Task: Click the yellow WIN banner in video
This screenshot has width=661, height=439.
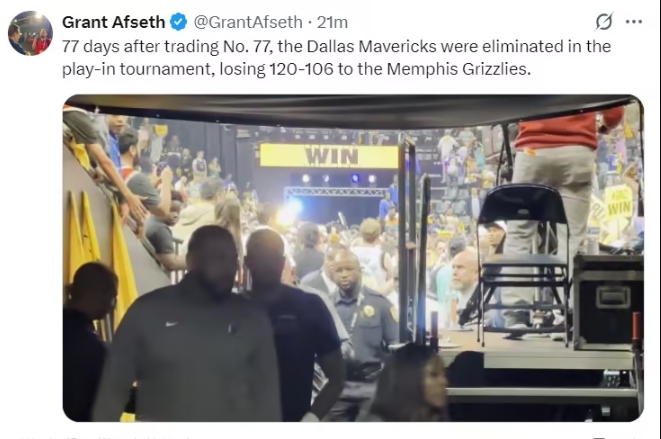Action: pos(329,156)
